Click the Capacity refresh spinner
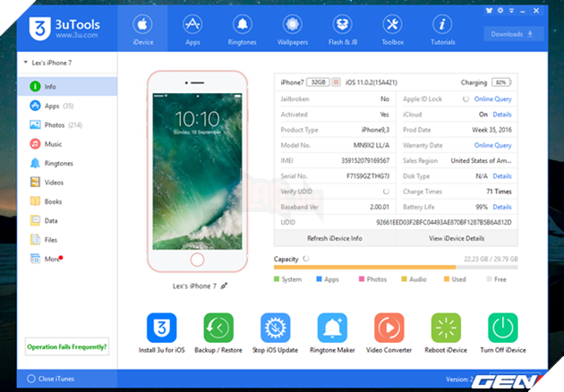The width and height of the screenshot is (564, 392). [306, 259]
